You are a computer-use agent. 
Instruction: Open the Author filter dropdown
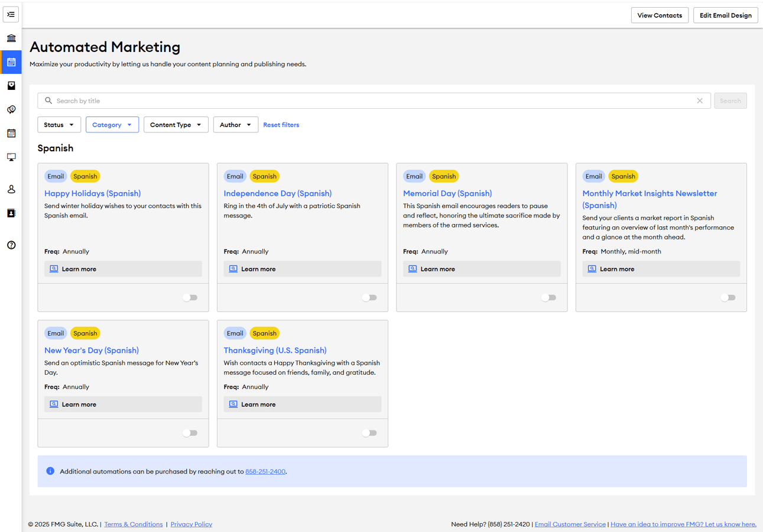tap(235, 125)
